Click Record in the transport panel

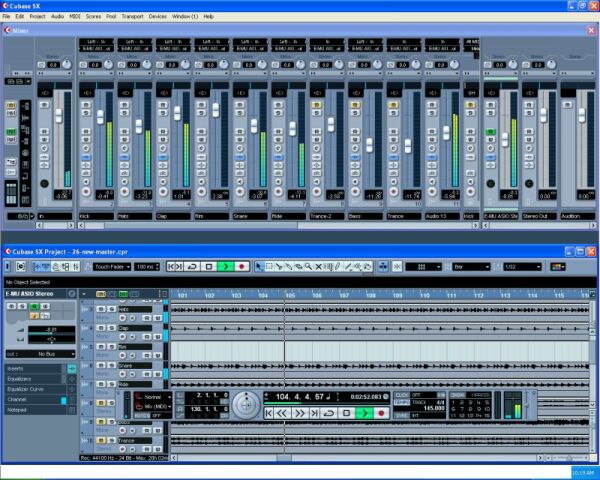tap(381, 413)
